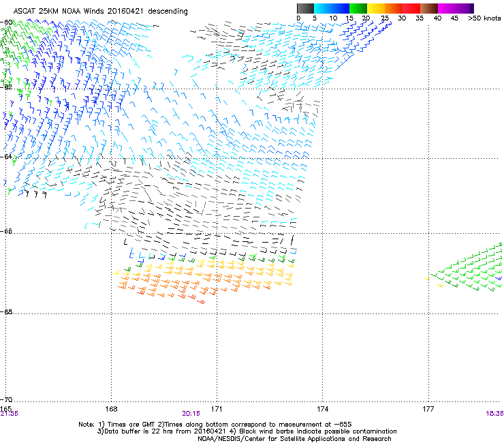Screen dimensions: 504x443
Task: Click the gray 0-5 knots legend swatch
Action: (x=305, y=8)
